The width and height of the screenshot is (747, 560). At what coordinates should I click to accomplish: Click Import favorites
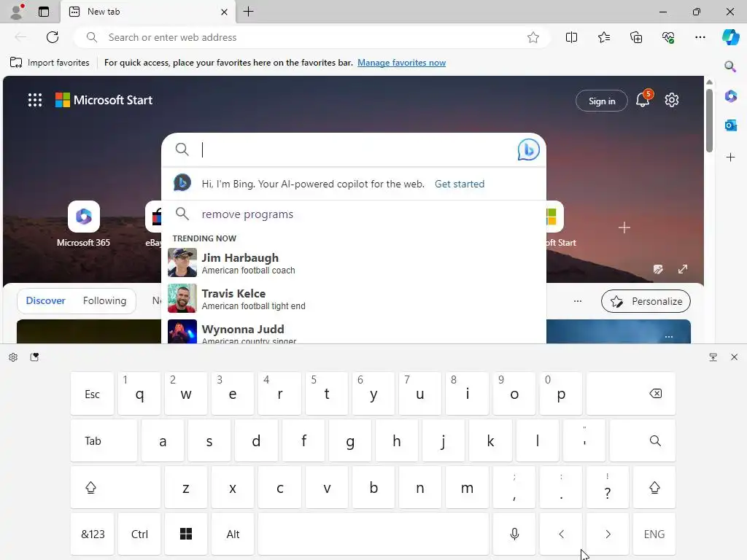point(50,63)
